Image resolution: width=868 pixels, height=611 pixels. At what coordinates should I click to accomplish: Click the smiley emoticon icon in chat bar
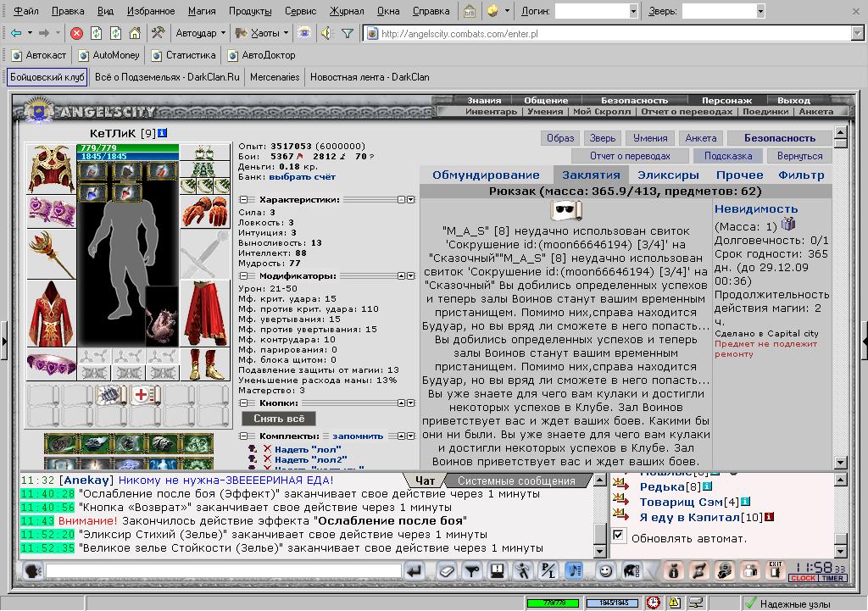(x=605, y=570)
